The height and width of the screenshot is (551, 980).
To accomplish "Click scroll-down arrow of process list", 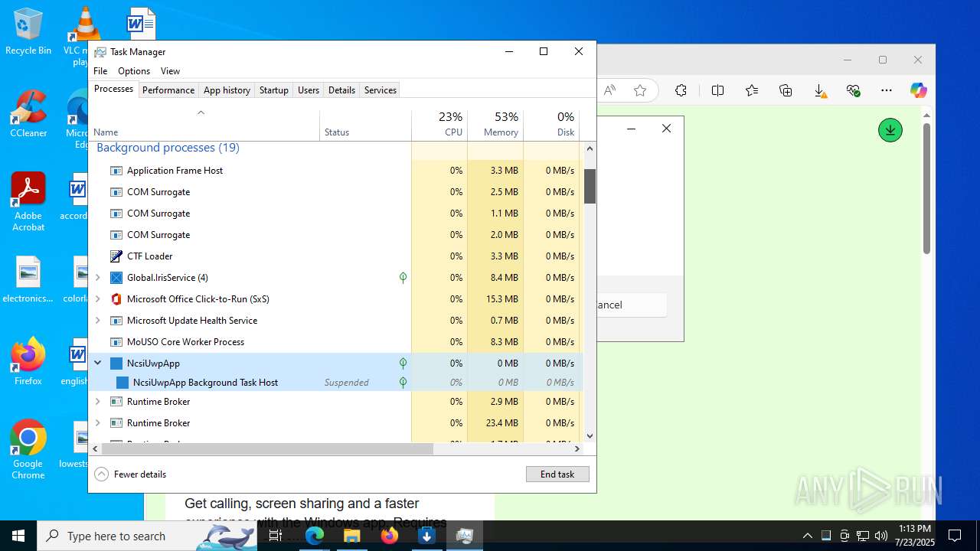I will (x=590, y=436).
